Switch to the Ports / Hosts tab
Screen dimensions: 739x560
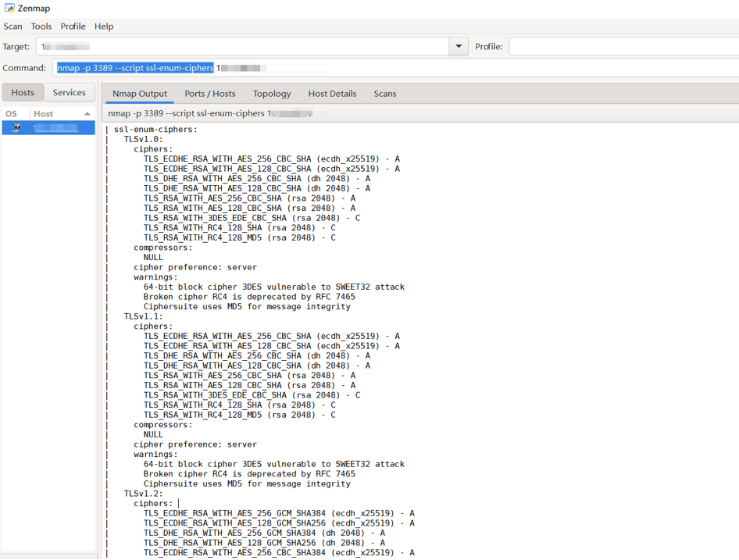209,94
